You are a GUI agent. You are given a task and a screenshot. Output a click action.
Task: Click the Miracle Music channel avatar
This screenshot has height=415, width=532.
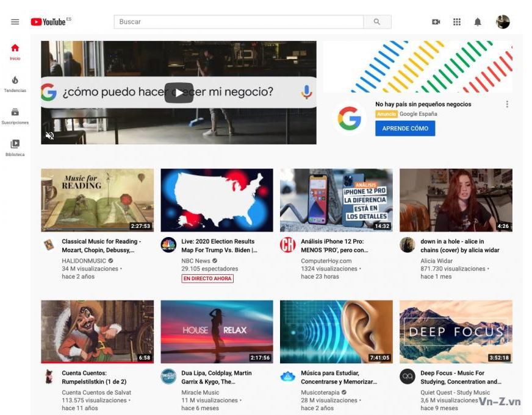pos(168,377)
